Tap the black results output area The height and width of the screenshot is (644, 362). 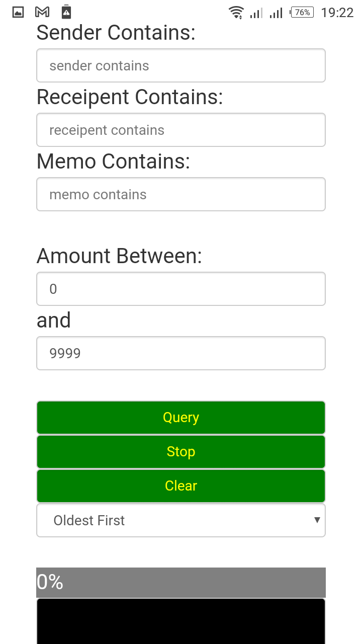click(x=181, y=621)
